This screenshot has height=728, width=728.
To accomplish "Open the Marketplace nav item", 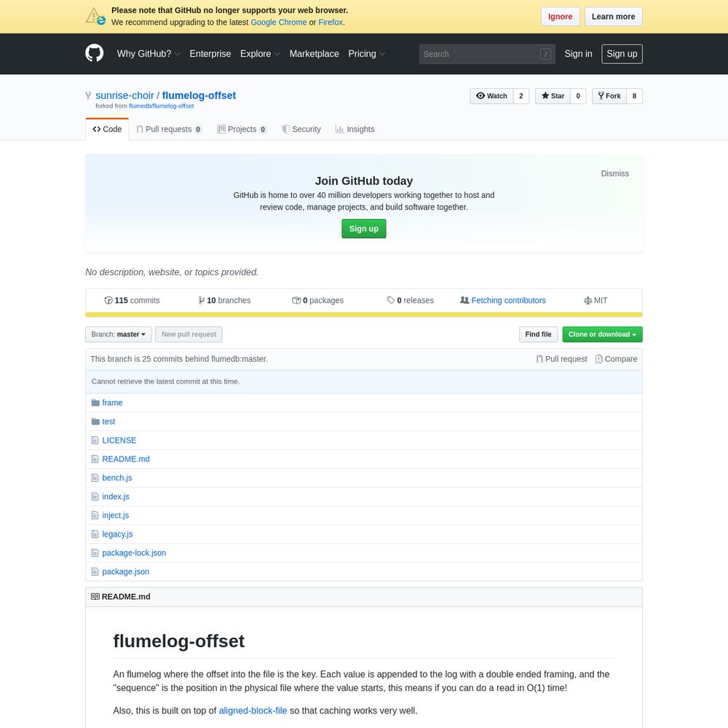I will [314, 54].
